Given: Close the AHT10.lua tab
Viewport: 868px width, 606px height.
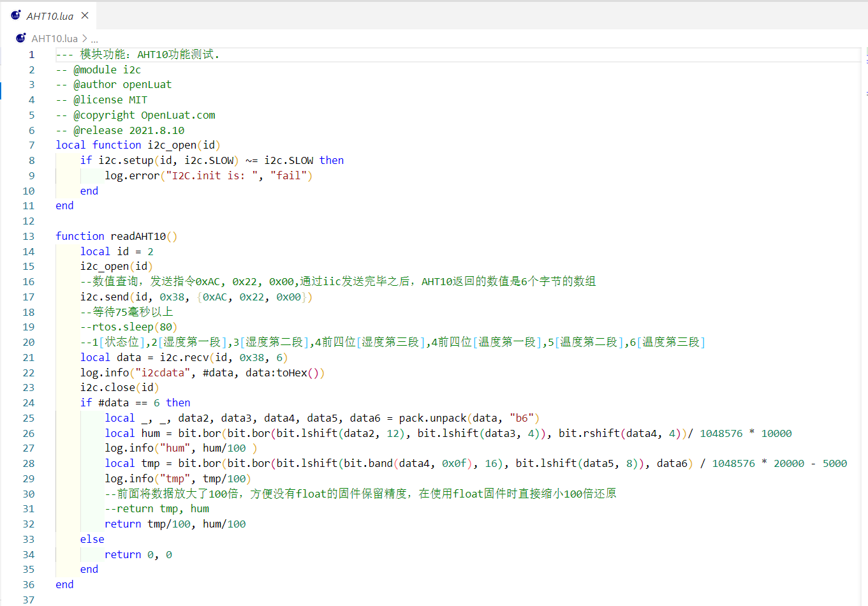Looking at the screenshot, I should click(85, 15).
